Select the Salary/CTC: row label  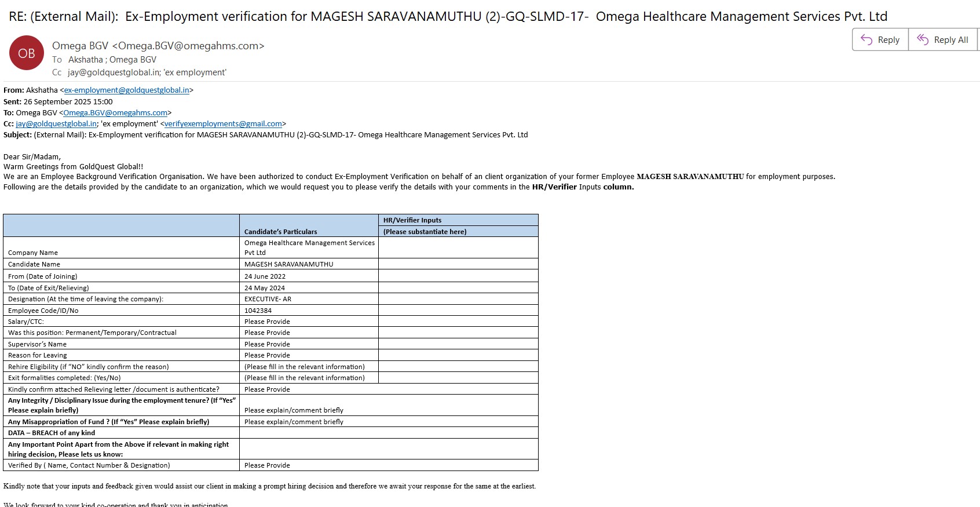tap(26, 322)
